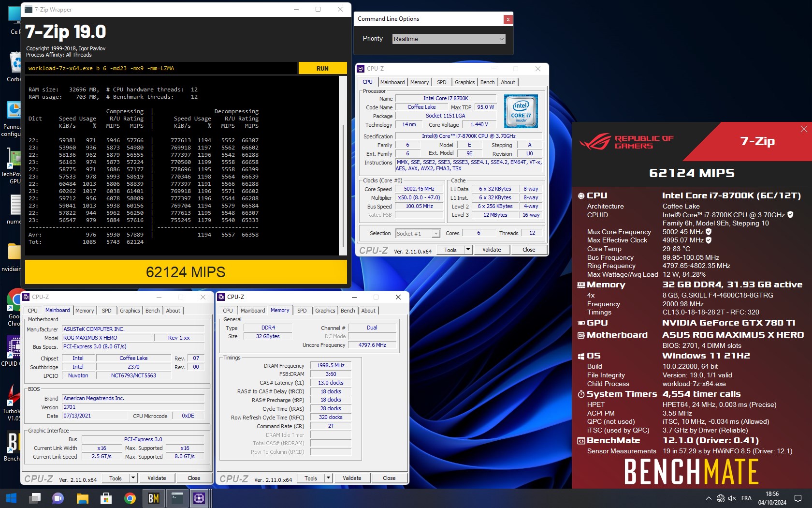Screen dimensions: 812x508
Task: Switch to CPU-Z taskbar icon
Action: point(199,498)
